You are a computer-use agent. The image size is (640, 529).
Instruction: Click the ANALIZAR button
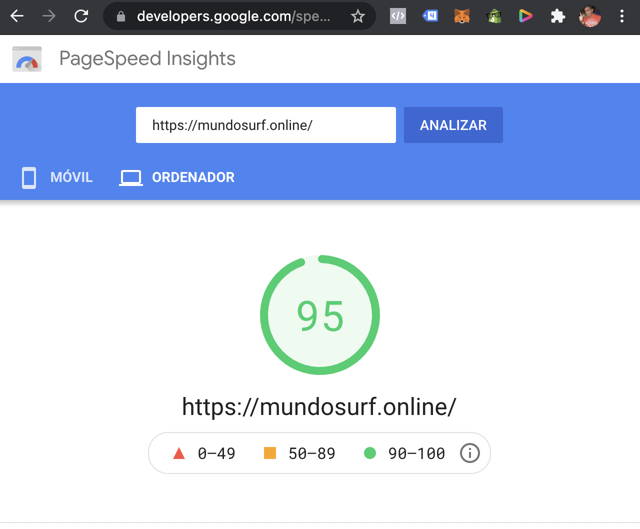tap(453, 125)
